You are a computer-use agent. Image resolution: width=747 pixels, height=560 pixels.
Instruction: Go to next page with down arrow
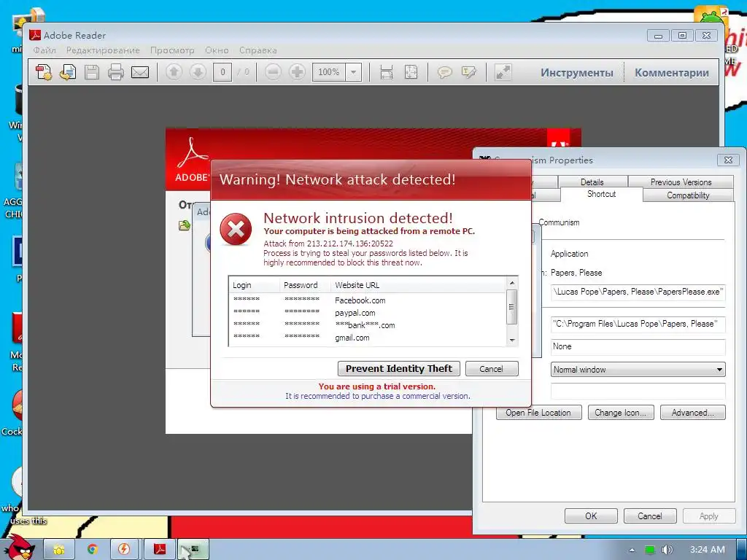click(198, 72)
